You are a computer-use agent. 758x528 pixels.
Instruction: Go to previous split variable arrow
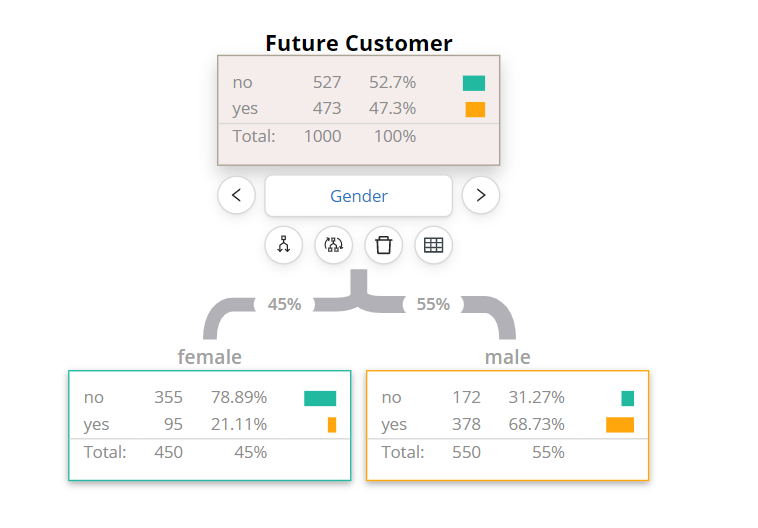[x=236, y=195]
